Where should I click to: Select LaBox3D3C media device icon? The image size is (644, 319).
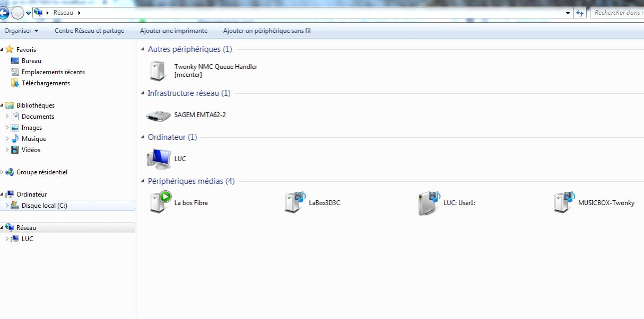tap(295, 202)
